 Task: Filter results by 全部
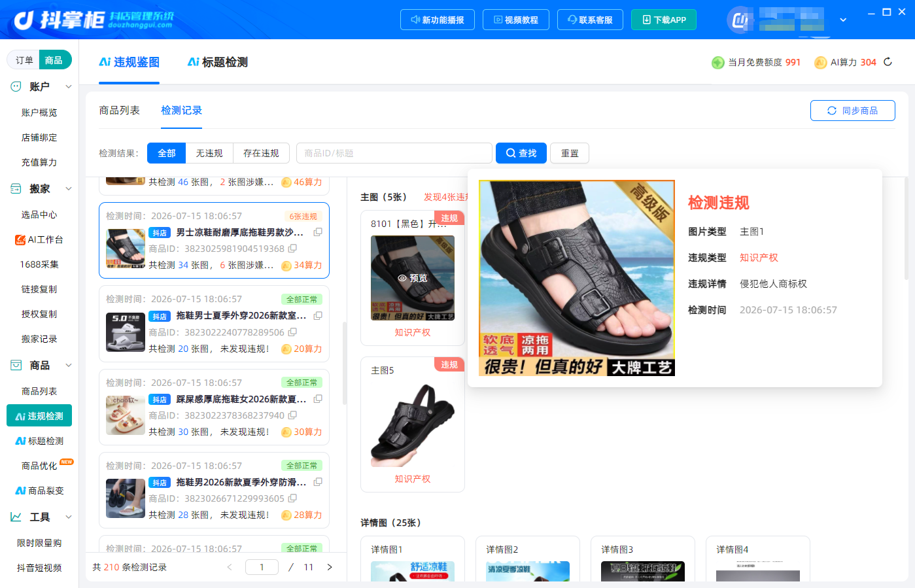point(167,153)
